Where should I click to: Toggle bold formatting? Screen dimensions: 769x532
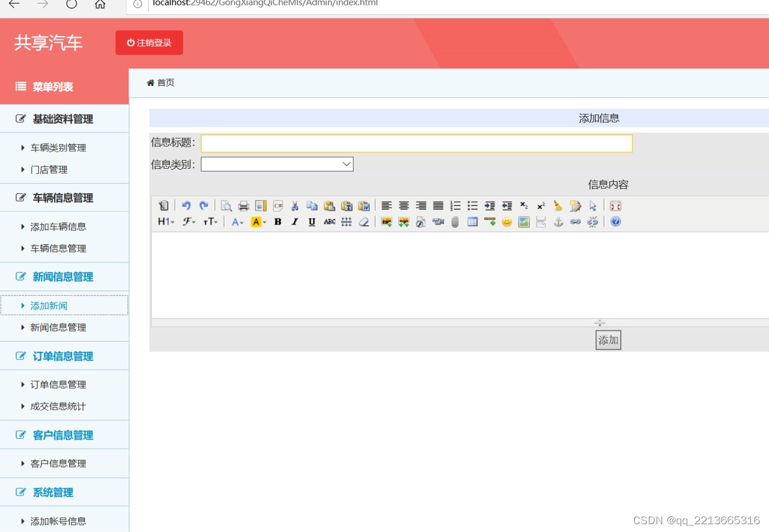278,222
